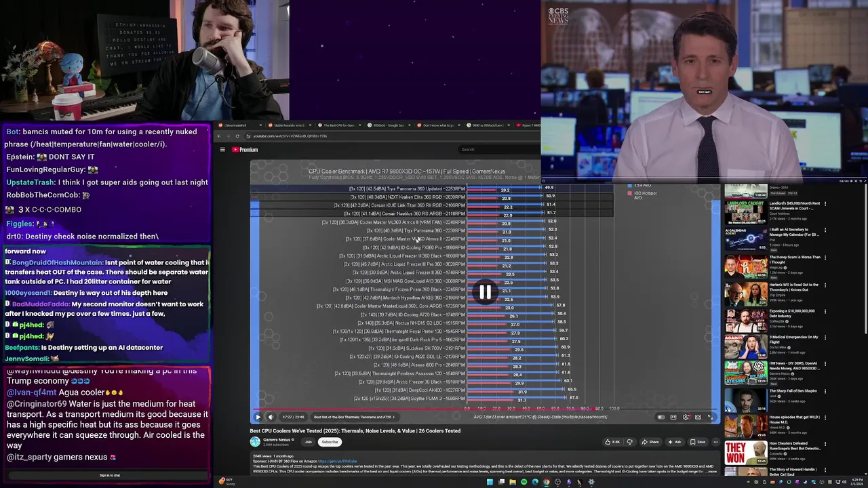Expand the chapter 'Best Out-of-the-Box Thermals'
Screen dimensions: 868x488
click(x=353, y=417)
